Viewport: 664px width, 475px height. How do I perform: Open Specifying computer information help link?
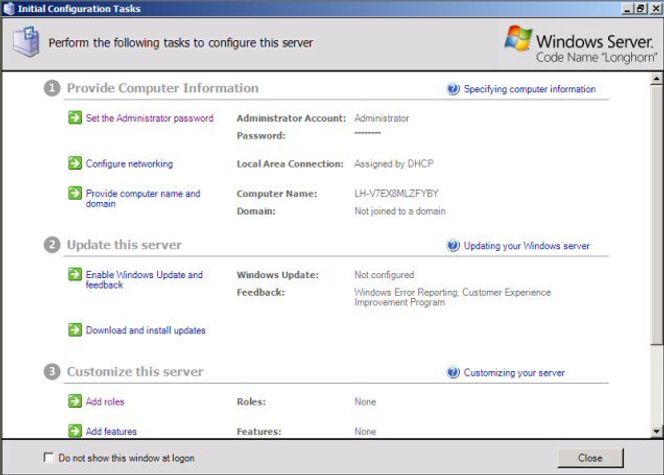pos(529,89)
